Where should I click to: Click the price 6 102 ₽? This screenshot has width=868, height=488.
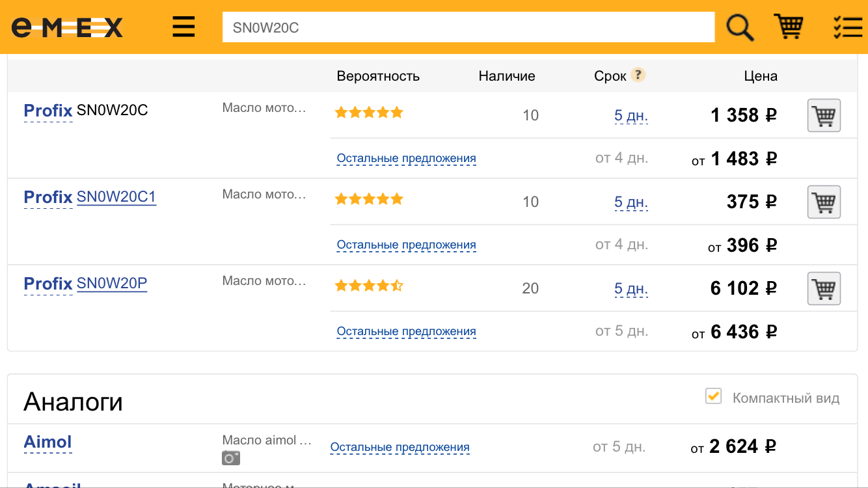(x=744, y=288)
